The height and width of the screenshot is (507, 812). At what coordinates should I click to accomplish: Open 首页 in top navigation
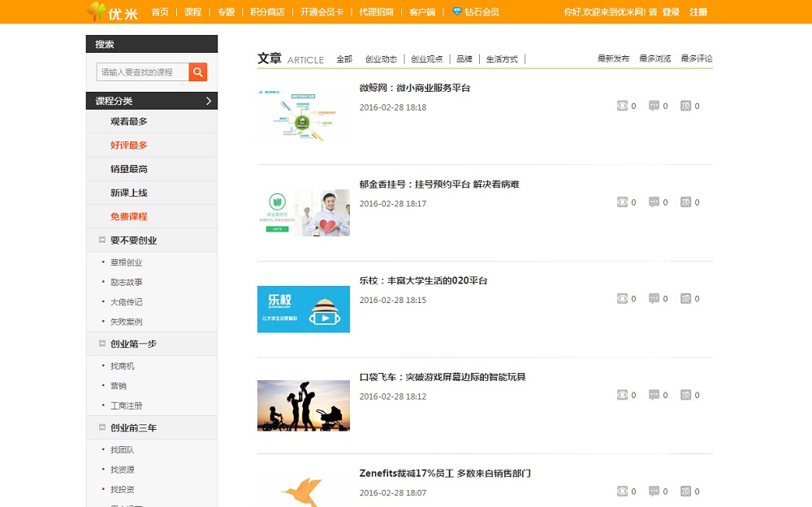[160, 12]
